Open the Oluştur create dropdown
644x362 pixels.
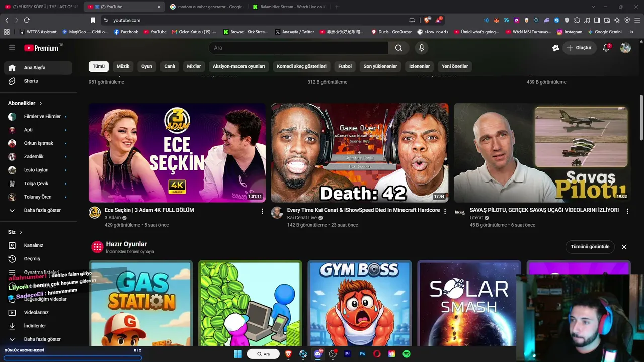click(x=579, y=48)
